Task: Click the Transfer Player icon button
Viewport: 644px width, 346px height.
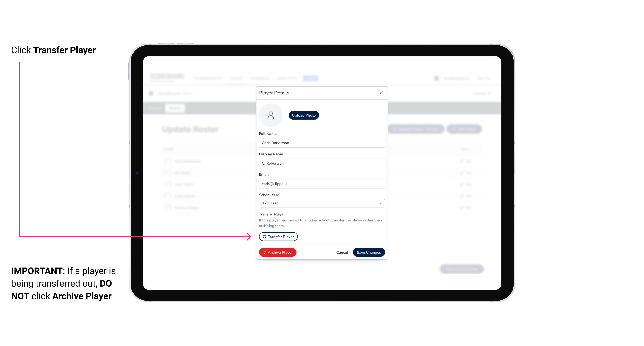Action: [278, 237]
